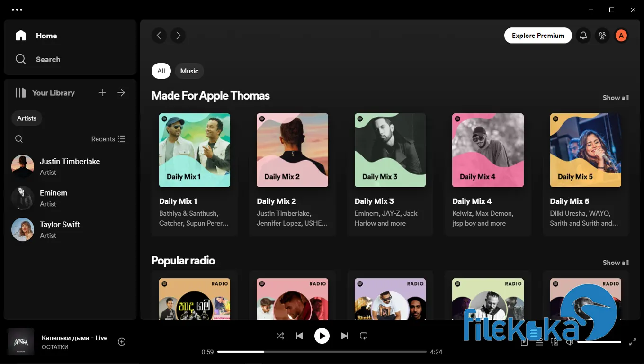
Task: Open the Daily Mix 4 card
Action: 488,171
